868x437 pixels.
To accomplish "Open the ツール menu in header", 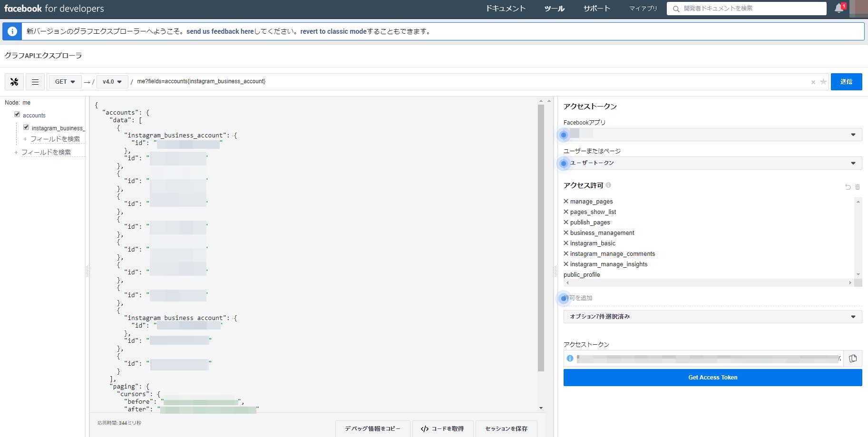I will click(554, 9).
